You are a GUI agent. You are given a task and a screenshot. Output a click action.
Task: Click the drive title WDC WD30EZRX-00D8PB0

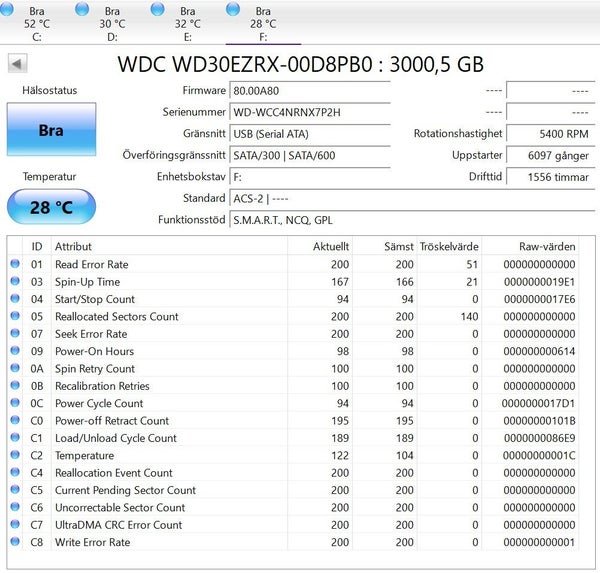(x=245, y=64)
